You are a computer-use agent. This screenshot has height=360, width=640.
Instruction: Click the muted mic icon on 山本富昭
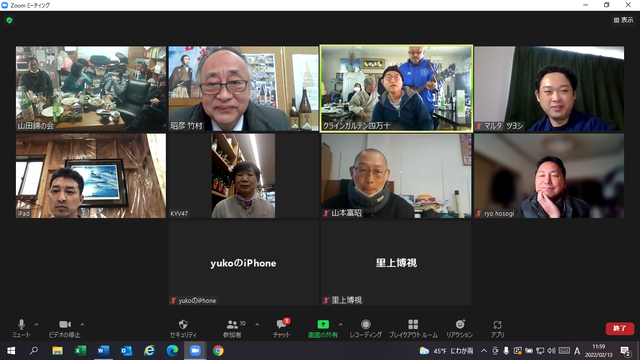pos(326,213)
